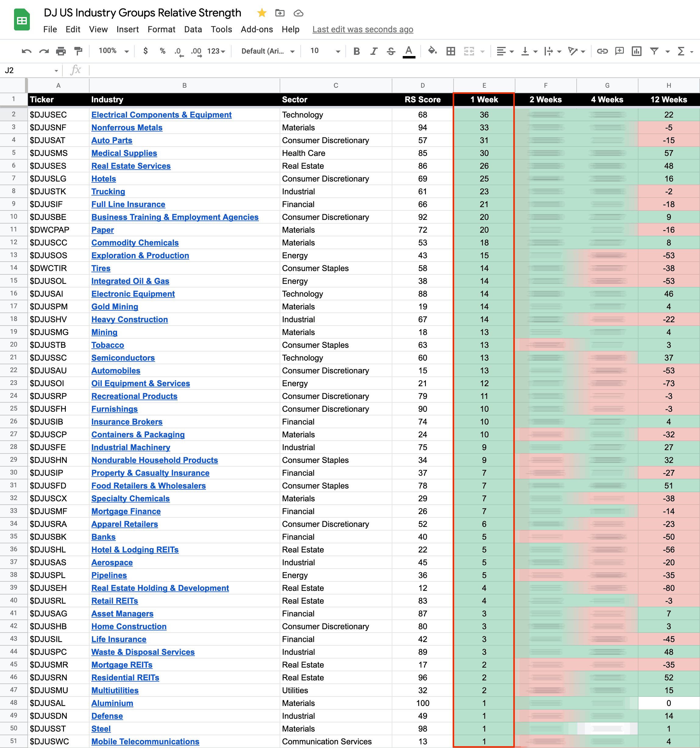Open more number formats 123 dropdown
Screen dimensions: 700x748
(x=216, y=51)
